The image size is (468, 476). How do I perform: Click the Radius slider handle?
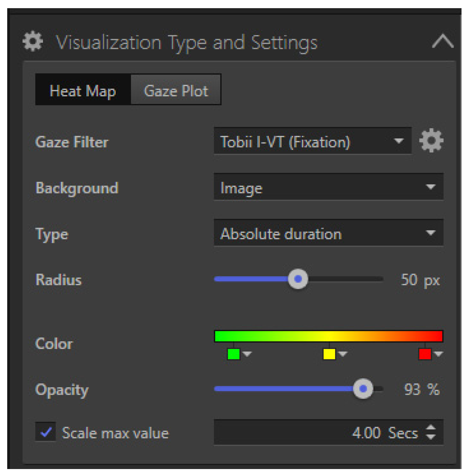(298, 279)
